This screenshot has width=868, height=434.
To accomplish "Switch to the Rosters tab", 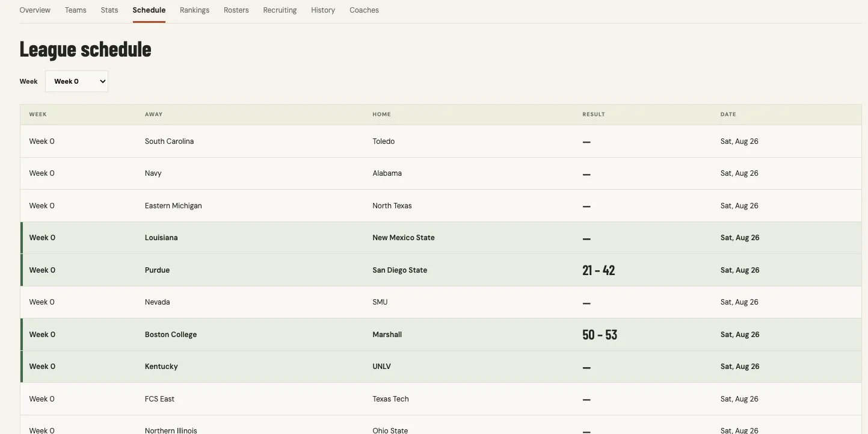I will [236, 10].
